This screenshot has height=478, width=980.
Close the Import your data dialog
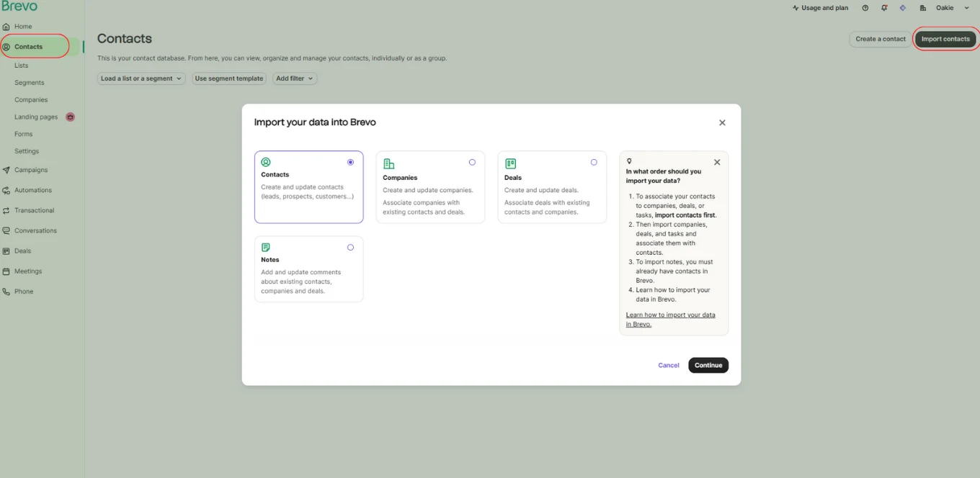pos(722,123)
